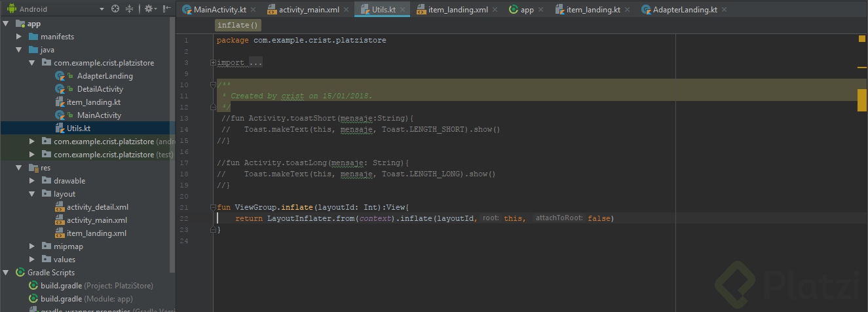This screenshot has height=312, width=868.
Task: Click the project panel vertical scrollbar
Action: pyautogui.click(x=172, y=144)
